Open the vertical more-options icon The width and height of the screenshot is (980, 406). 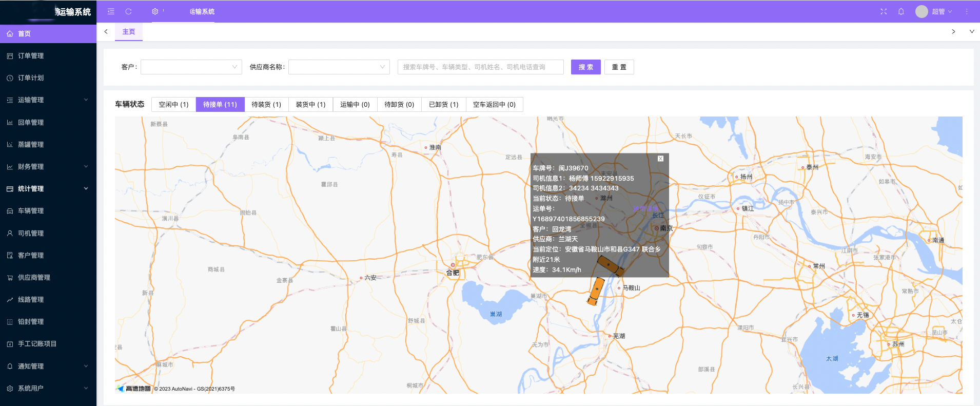[x=967, y=11]
